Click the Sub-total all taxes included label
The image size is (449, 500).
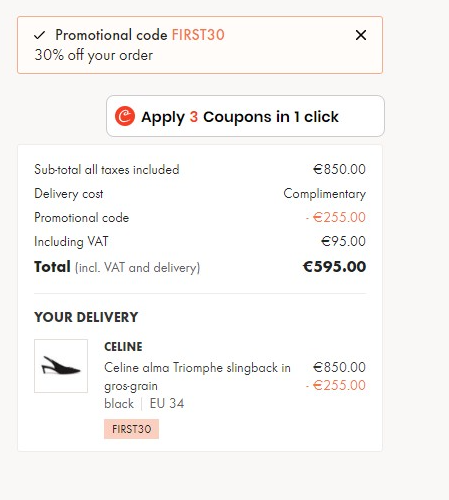pos(107,170)
